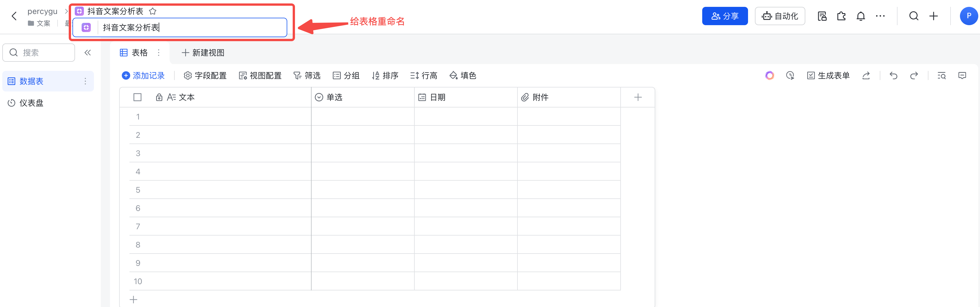Open the extensions puzzle icon
The image size is (980, 307).
coord(841,16)
